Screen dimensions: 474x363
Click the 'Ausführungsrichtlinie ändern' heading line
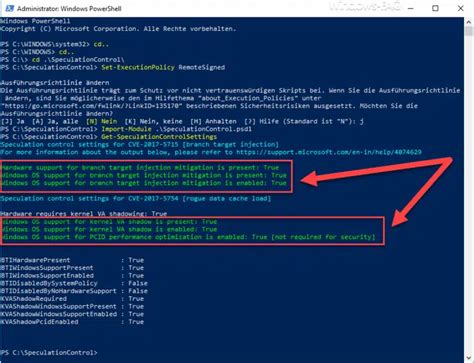point(55,83)
